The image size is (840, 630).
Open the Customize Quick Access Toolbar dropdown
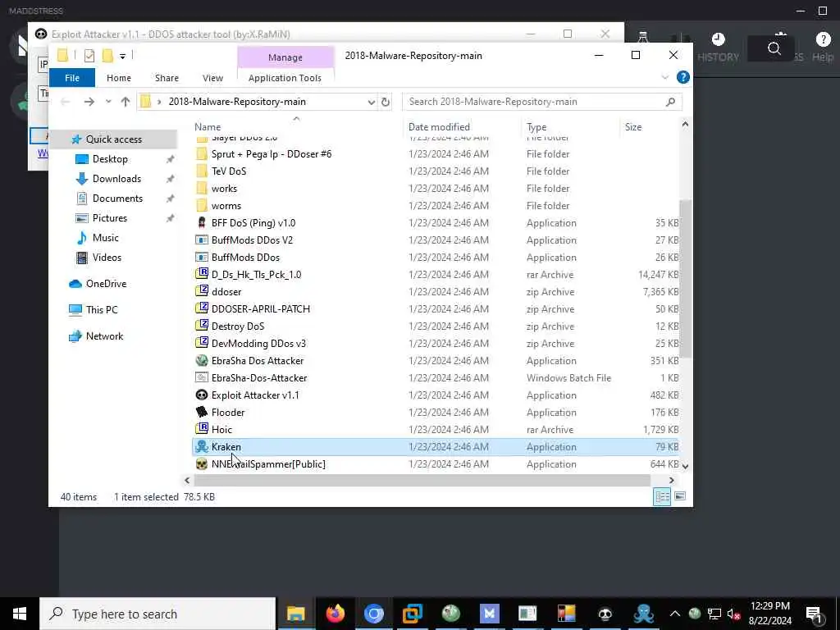[x=123, y=56]
